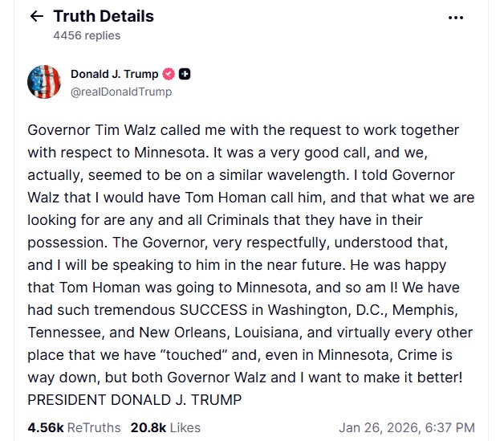Click the black plus badge beside the name
The height and width of the screenshot is (441, 504).
185,75
